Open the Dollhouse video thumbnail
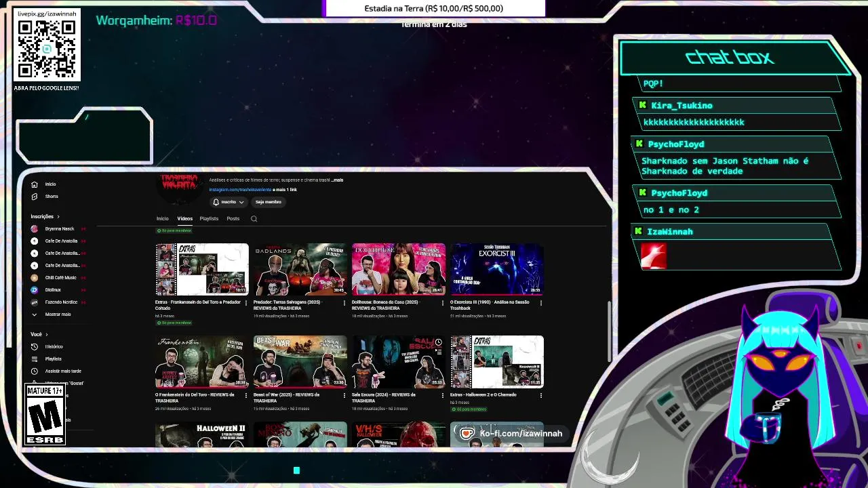 tap(399, 269)
